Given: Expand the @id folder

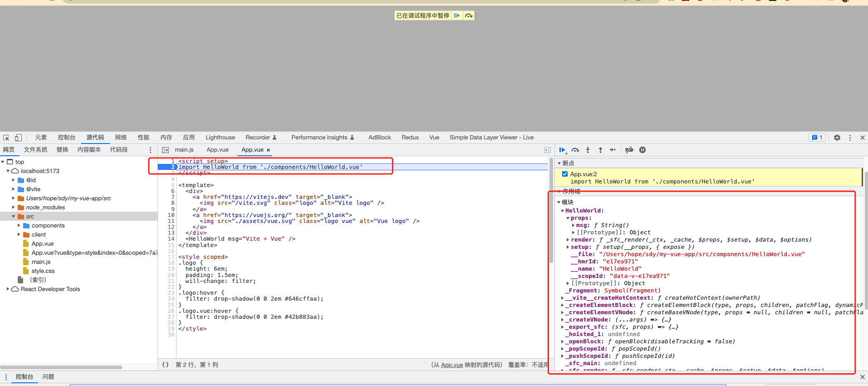Looking at the screenshot, I should (14, 180).
